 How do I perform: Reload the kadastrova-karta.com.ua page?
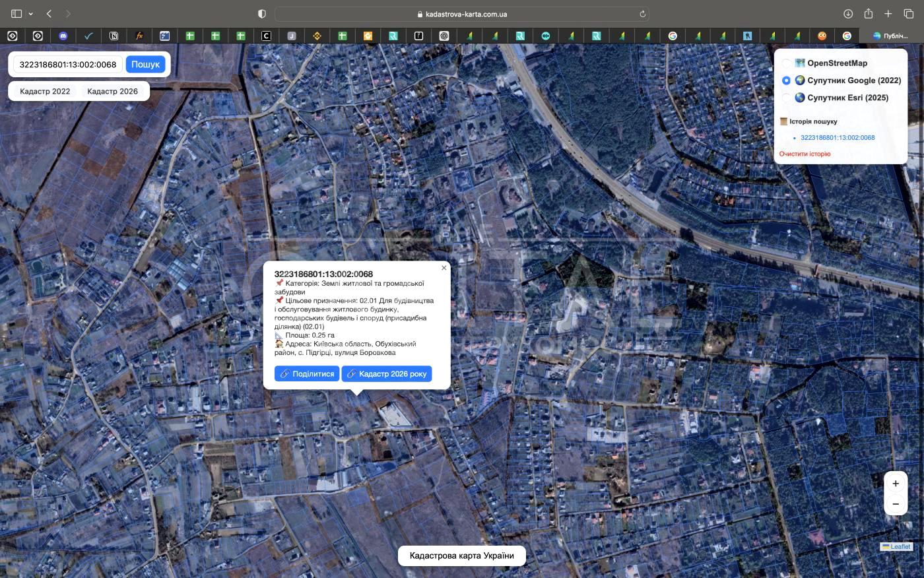click(642, 14)
